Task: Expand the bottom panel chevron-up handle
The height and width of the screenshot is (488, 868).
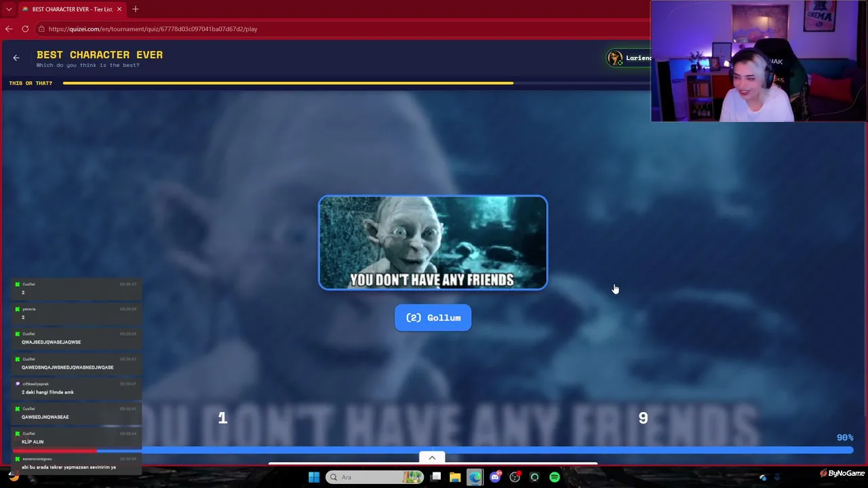Action: coord(432,457)
